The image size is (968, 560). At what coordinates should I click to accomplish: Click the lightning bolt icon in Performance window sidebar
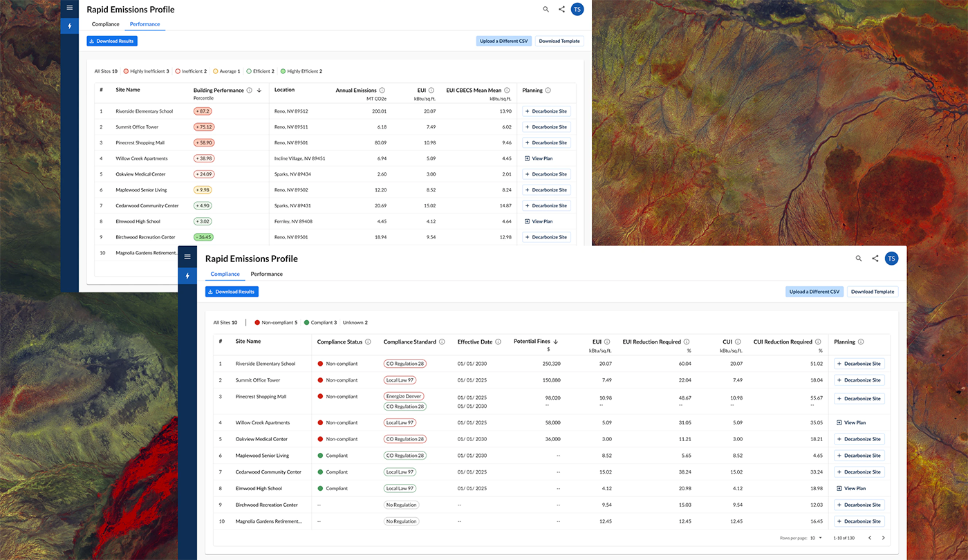69,26
